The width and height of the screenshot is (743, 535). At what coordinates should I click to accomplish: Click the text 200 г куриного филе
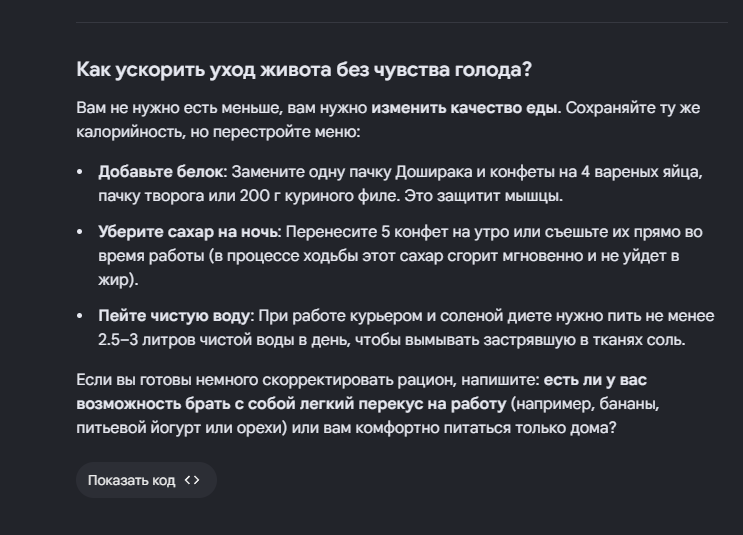click(319, 196)
